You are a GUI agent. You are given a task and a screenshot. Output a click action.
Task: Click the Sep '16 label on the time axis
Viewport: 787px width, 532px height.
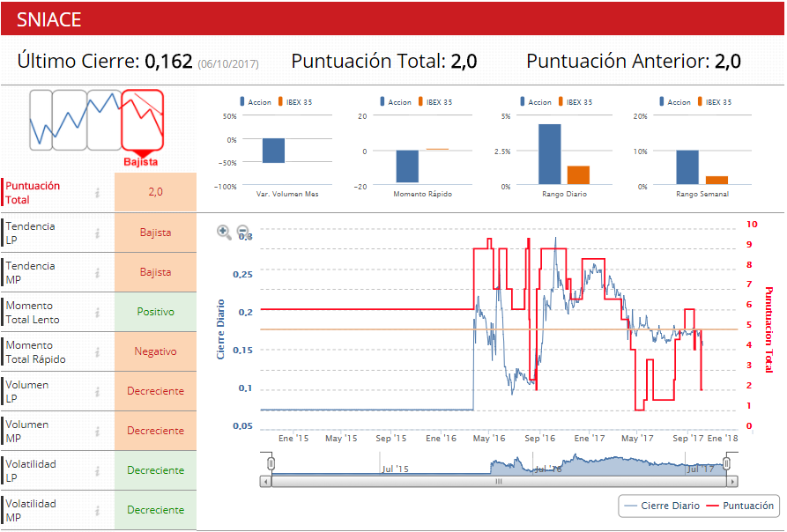(539, 439)
